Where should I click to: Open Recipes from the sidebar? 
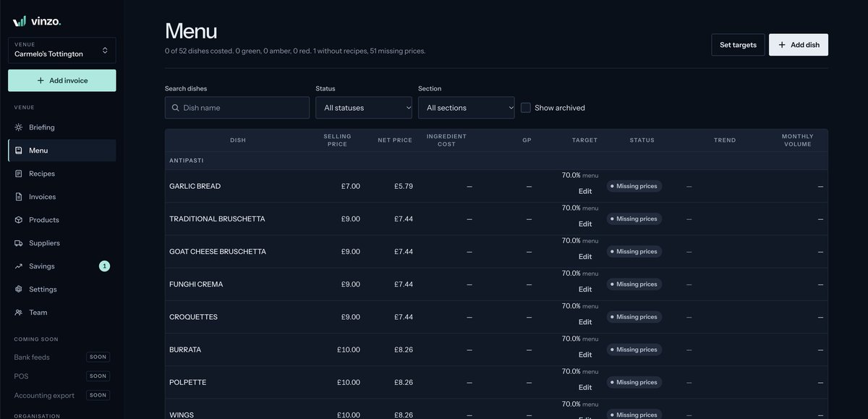click(x=61, y=174)
